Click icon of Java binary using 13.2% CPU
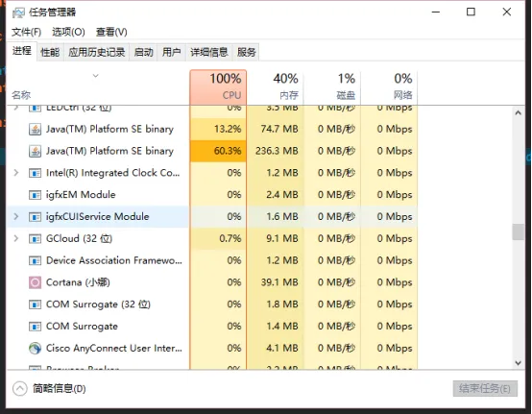The image size is (532, 414). coord(35,130)
